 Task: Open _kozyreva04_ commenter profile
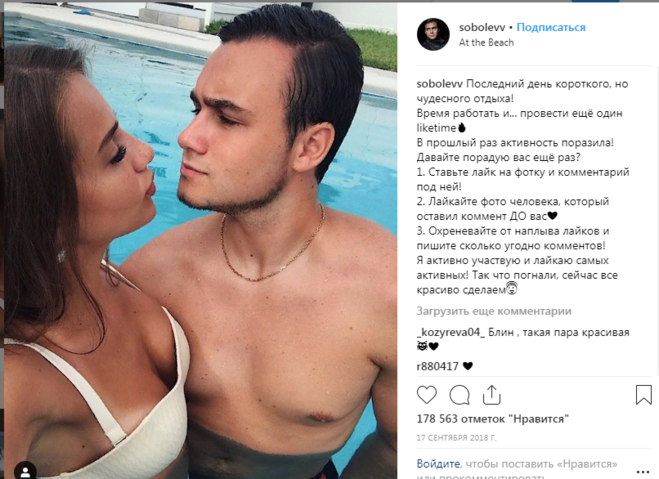point(451,332)
